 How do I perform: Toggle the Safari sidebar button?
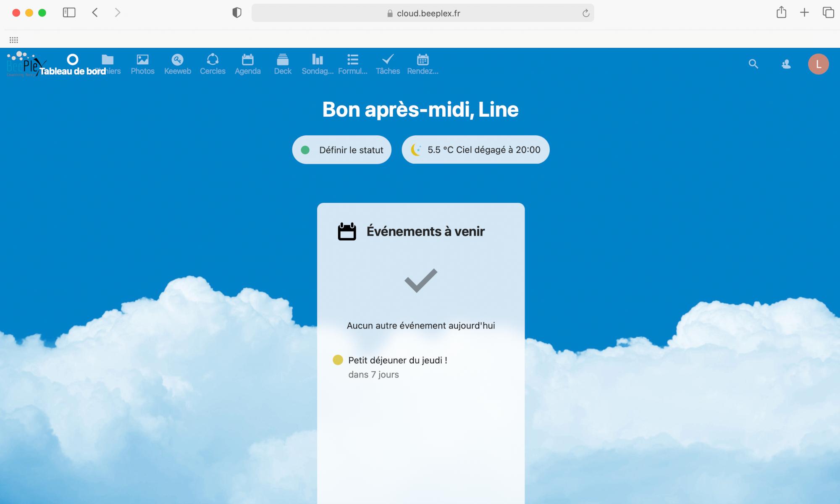(69, 13)
